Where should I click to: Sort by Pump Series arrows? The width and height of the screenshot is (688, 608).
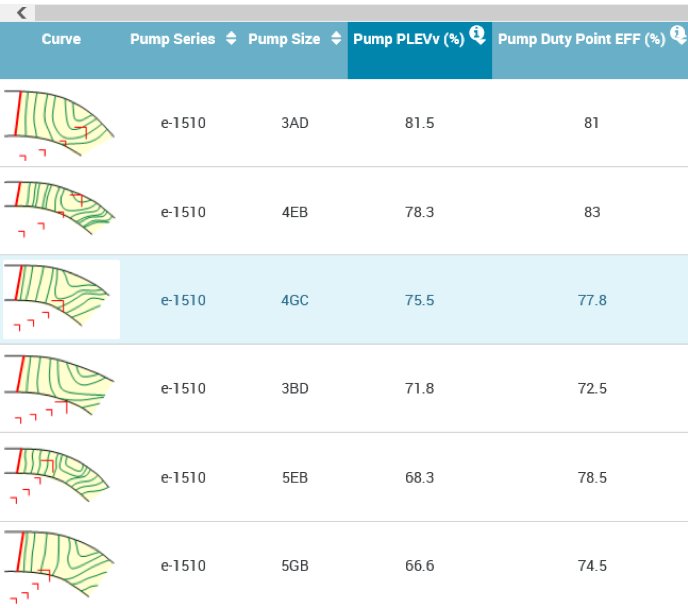tap(231, 39)
